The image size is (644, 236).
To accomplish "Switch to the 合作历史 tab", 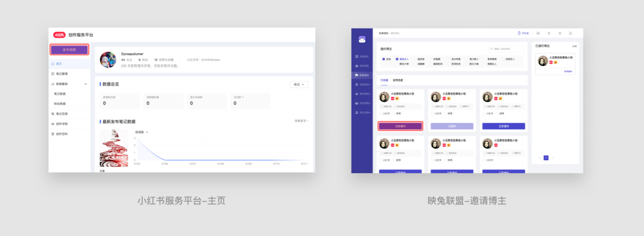I will coord(397,80).
